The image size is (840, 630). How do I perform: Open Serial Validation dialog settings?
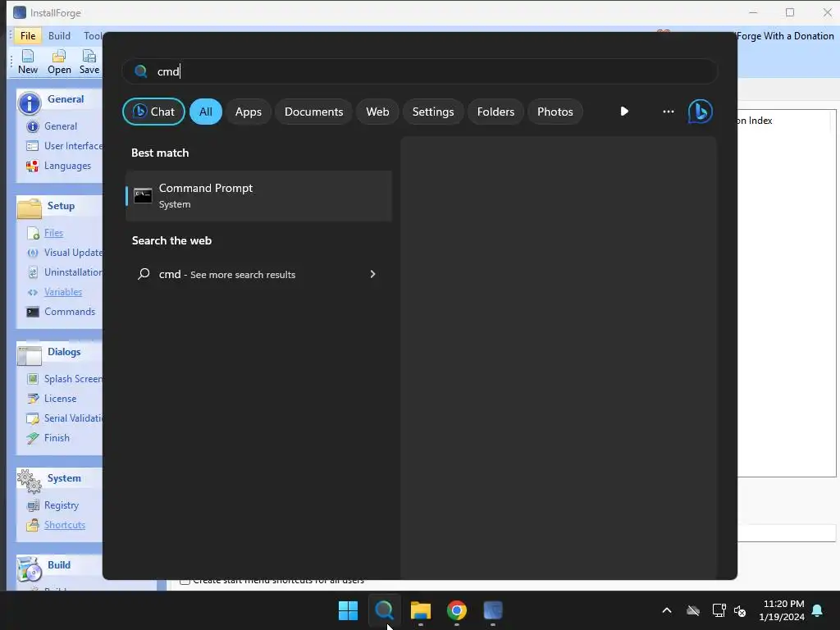click(x=64, y=418)
